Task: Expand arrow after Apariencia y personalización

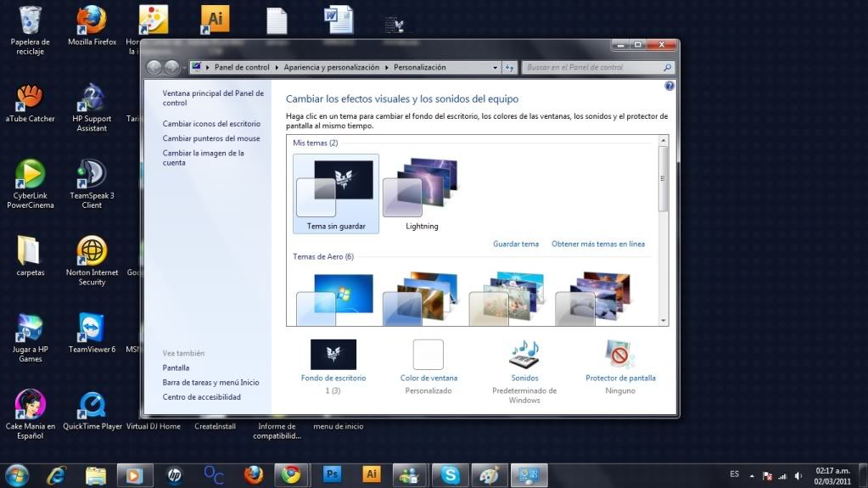Action: 386,68
